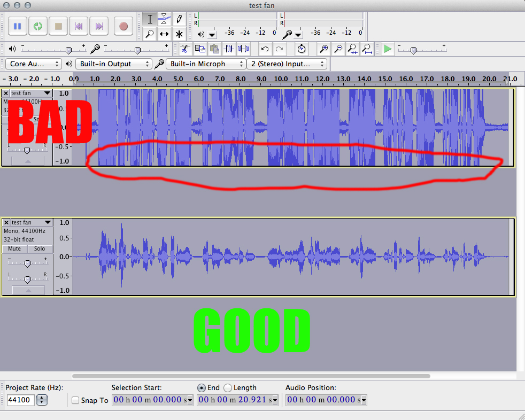Select the Multi-Tool mode

click(179, 34)
